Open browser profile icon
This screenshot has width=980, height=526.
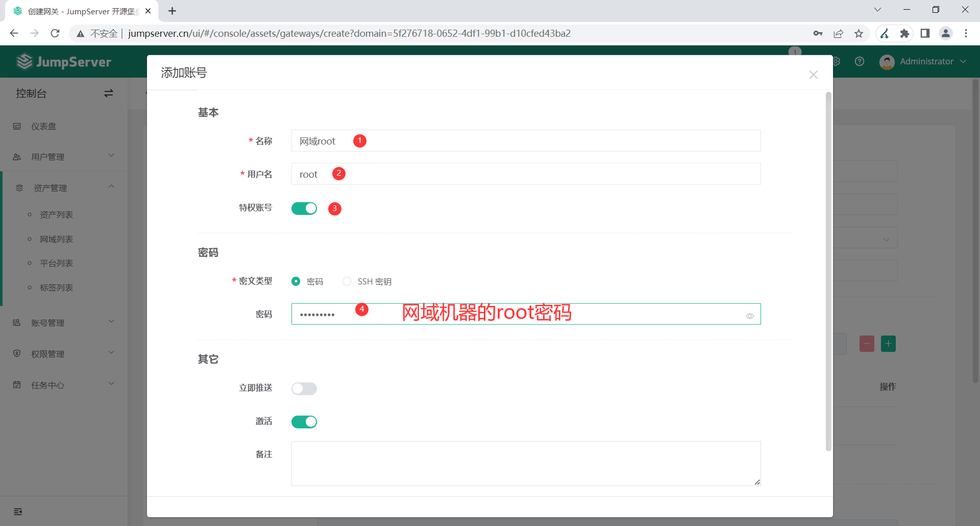(946, 33)
